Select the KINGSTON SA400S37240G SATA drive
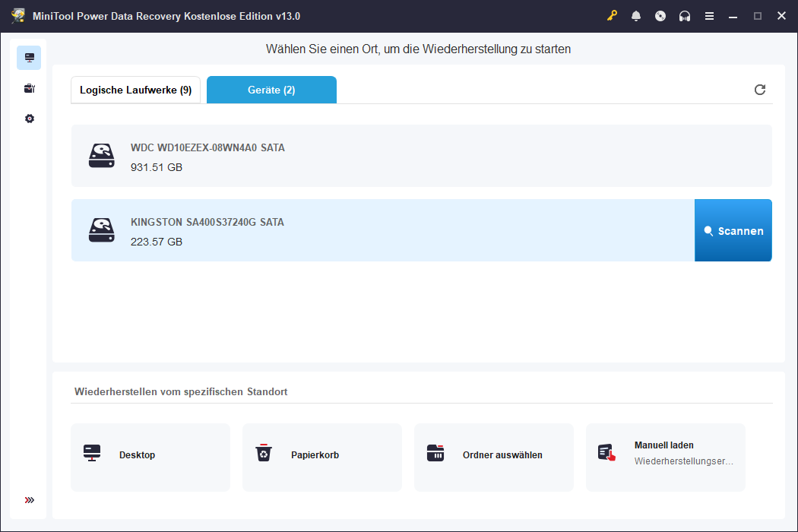Image resolution: width=798 pixels, height=532 pixels. (x=383, y=230)
